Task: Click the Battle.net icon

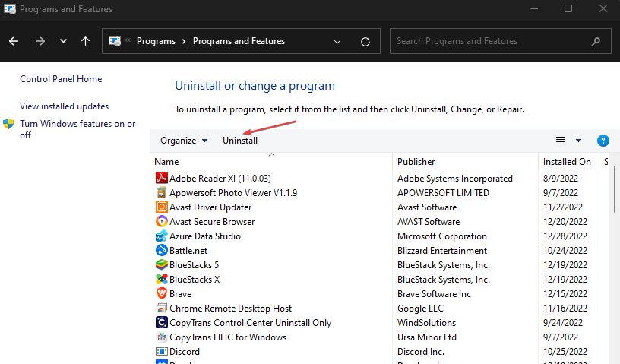Action: click(161, 250)
